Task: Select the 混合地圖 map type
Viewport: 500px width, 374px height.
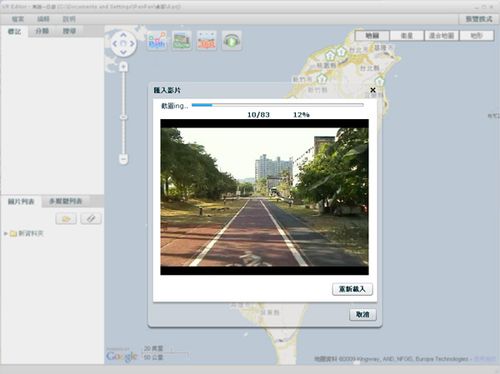Action: [x=442, y=35]
